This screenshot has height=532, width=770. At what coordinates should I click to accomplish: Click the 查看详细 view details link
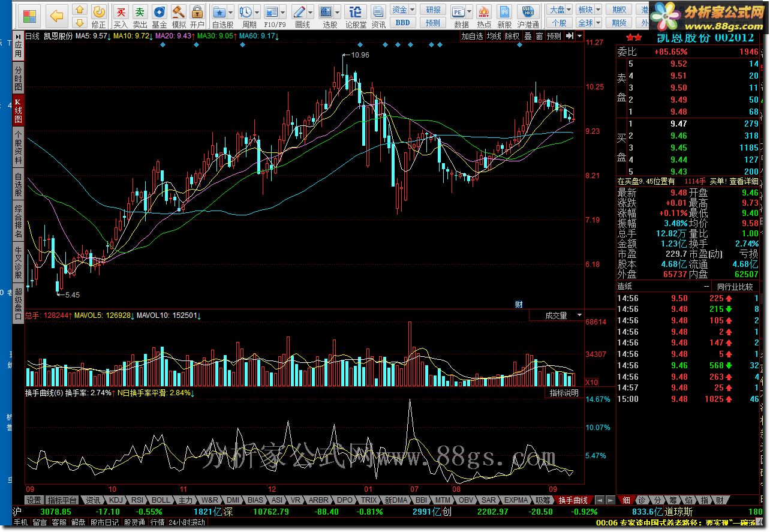click(745, 181)
